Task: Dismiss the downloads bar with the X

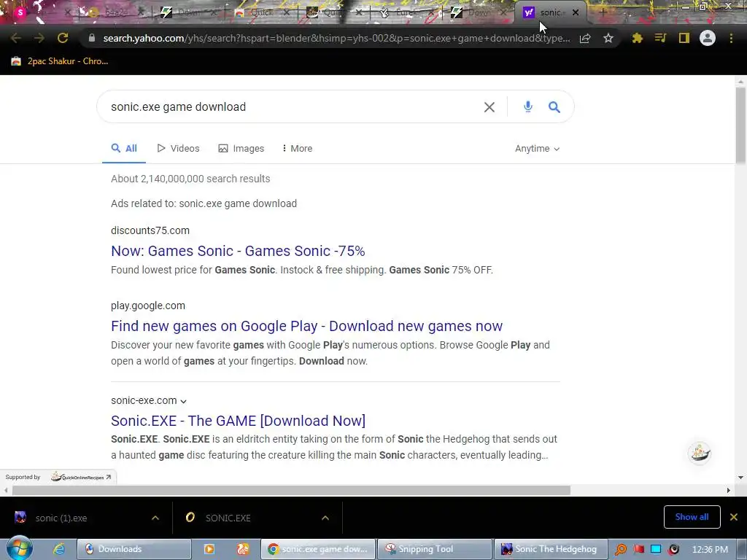Action: pos(734,517)
